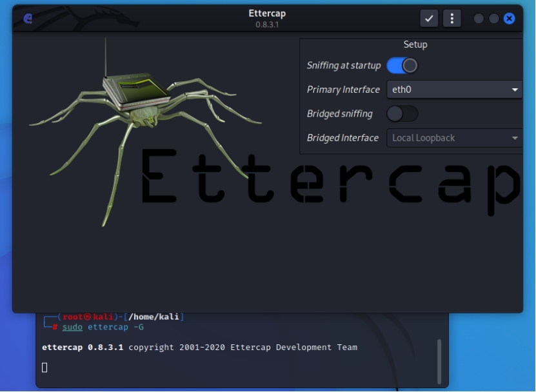Maximize the Ettercap window
The height and width of the screenshot is (392, 536).
(x=494, y=18)
